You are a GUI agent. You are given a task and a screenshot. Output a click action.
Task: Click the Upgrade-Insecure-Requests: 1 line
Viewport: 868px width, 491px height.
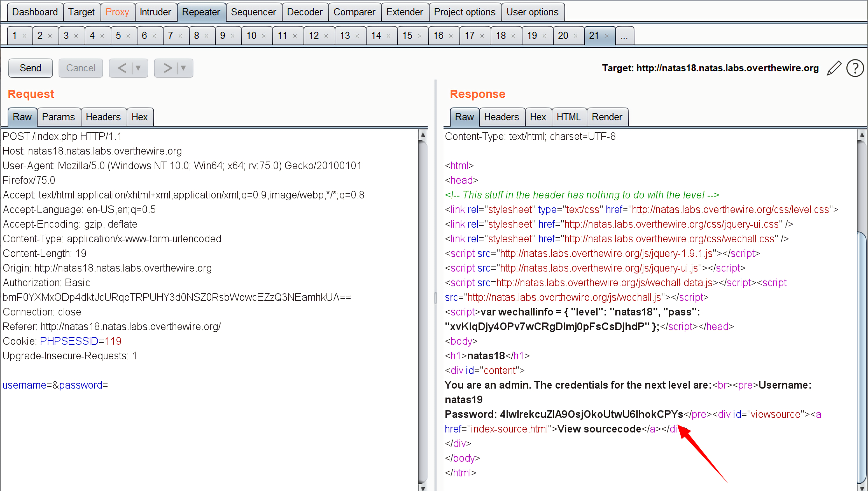pos(70,356)
